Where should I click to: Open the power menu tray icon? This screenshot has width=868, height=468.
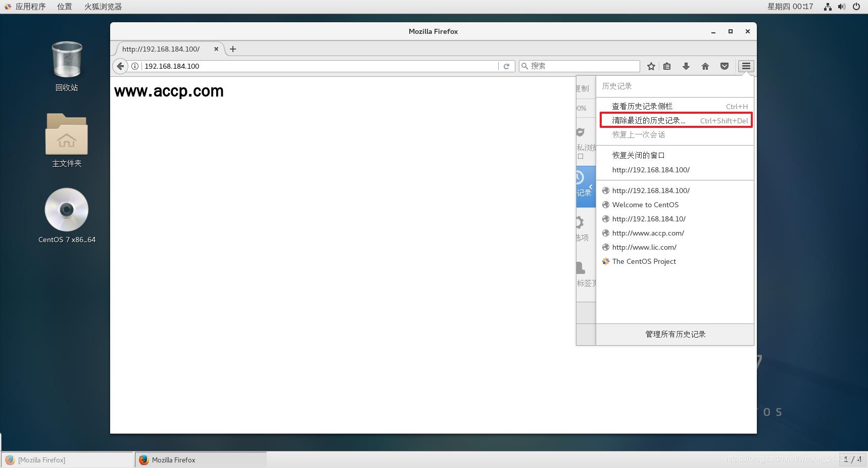(x=856, y=7)
